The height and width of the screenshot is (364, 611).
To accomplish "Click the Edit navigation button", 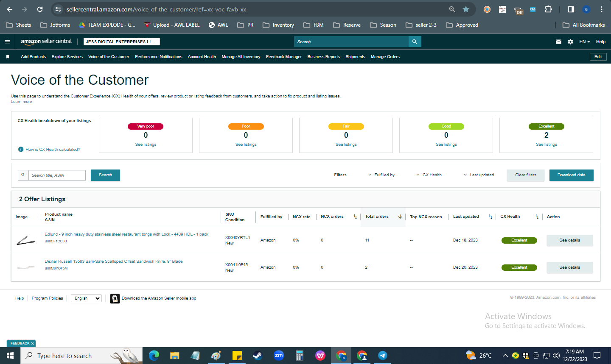I will [598, 56].
